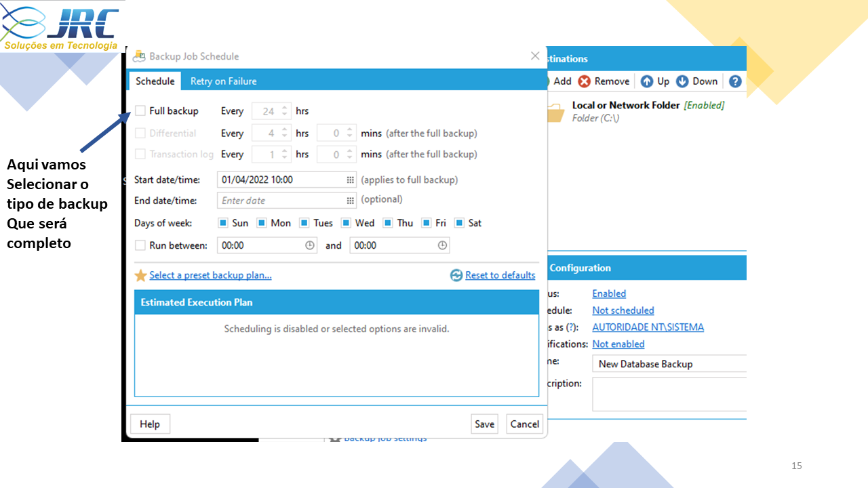Adjust Transaction log minutes stepper
This screenshot has height=488, width=868.
click(350, 155)
